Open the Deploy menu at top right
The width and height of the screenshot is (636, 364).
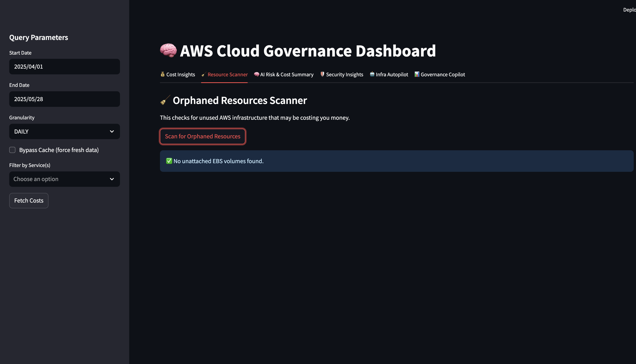(x=629, y=10)
